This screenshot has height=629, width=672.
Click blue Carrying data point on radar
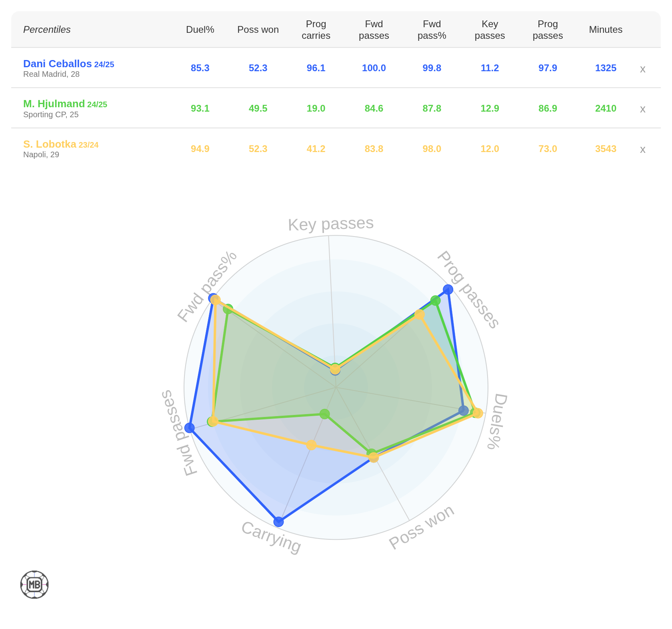[x=278, y=521]
